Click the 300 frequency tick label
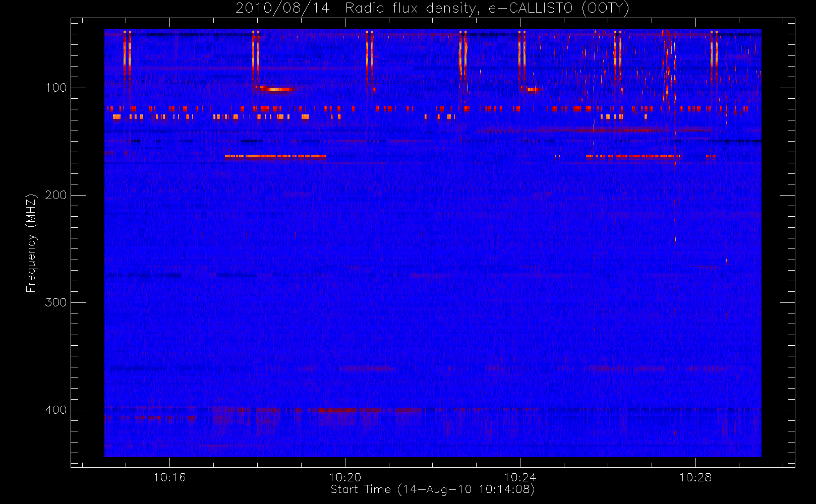The image size is (816, 504). point(56,302)
